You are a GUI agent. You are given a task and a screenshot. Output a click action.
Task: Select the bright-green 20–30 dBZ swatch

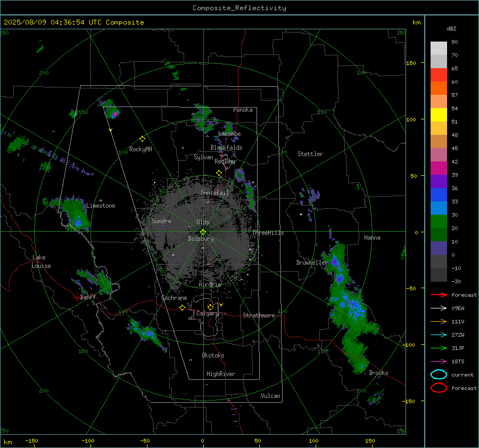tap(439, 222)
